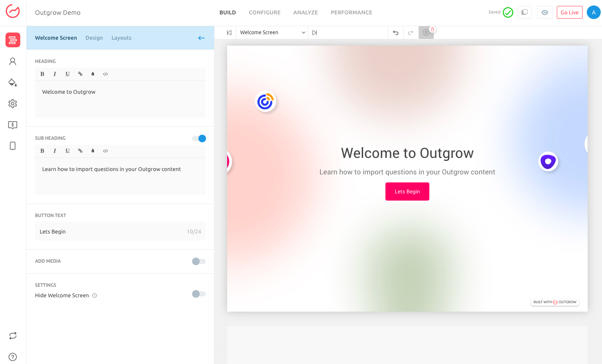Click the Go Live button
The height and width of the screenshot is (364, 602).
click(x=569, y=12)
